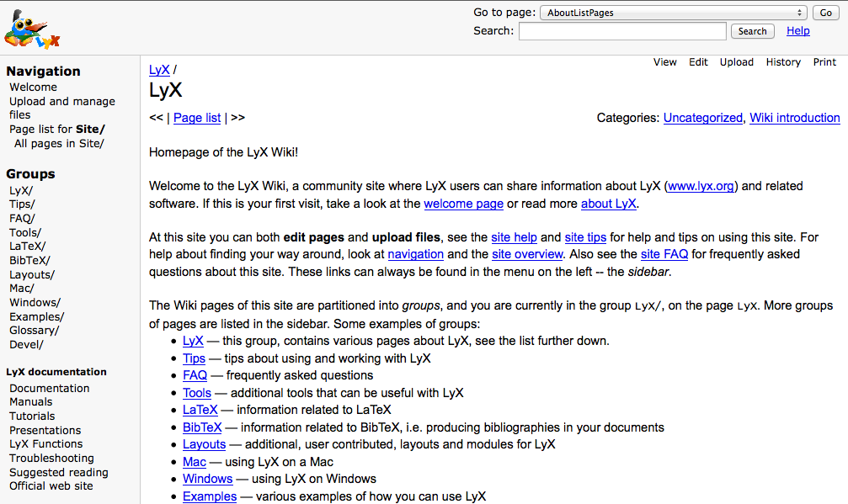The image size is (848, 504).
Task: Open LyX Functions in sidebar
Action: (x=46, y=443)
